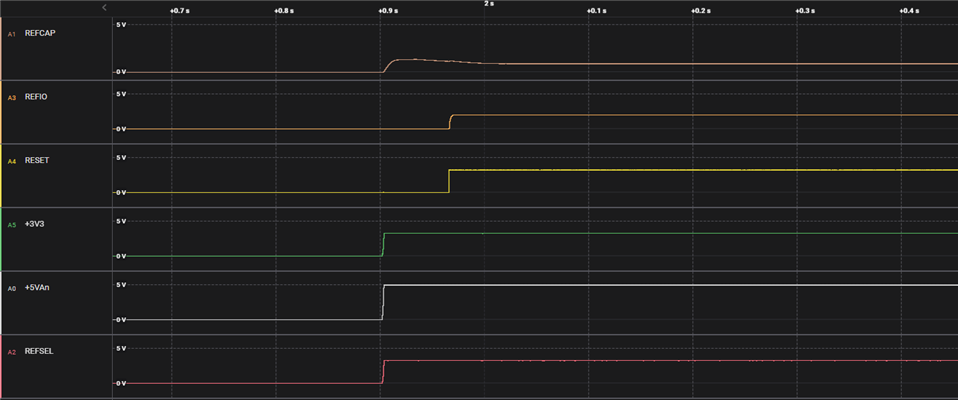
Task: Click the A3 channel identifier
Action: 11,97
